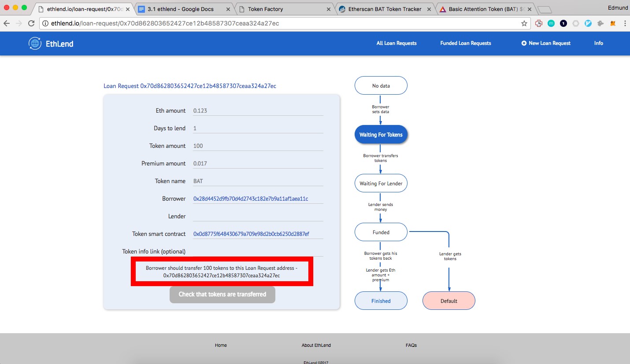Viewport: 630px width, 364px height.
Task: Click the About EthLend footer link
Action: tap(316, 345)
